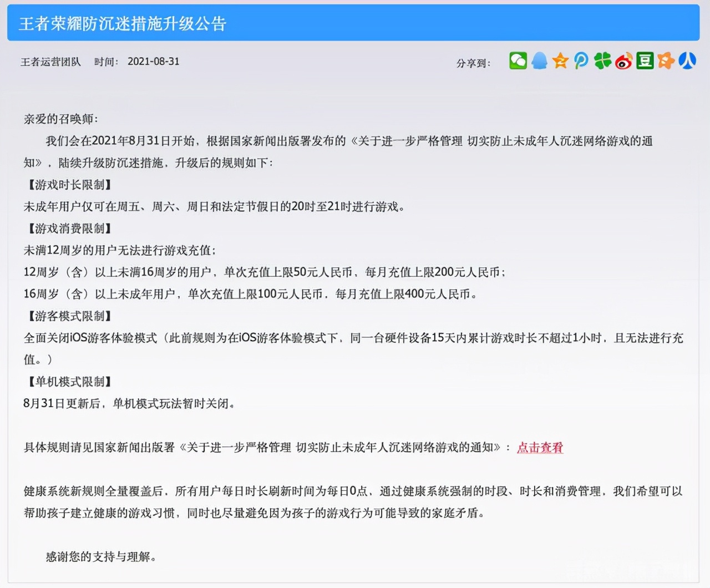Open the 点击查看 link
Viewport: 710px width, 588px height.
coord(539,448)
